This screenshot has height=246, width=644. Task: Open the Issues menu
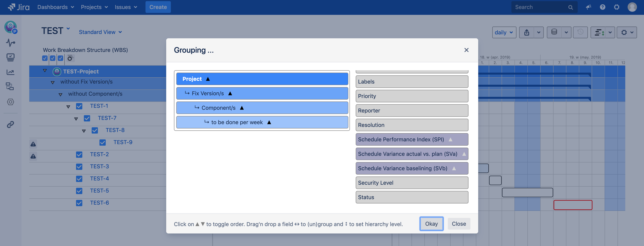[126, 7]
